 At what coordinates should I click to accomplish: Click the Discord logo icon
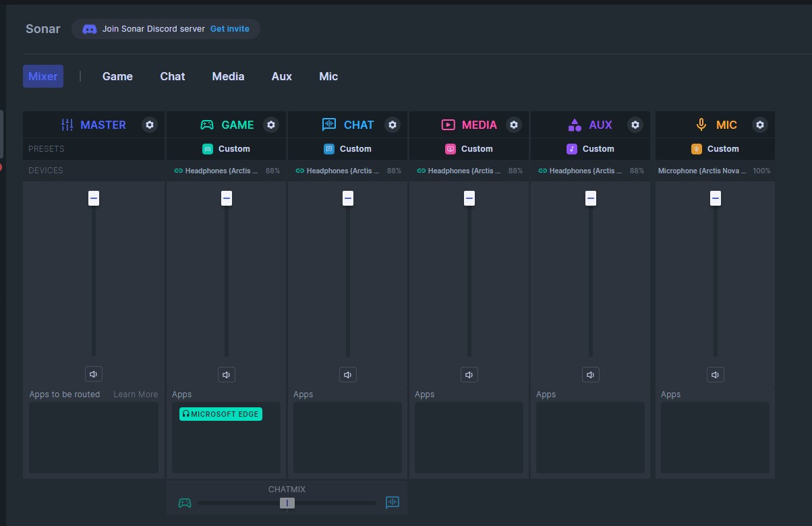[x=89, y=29]
